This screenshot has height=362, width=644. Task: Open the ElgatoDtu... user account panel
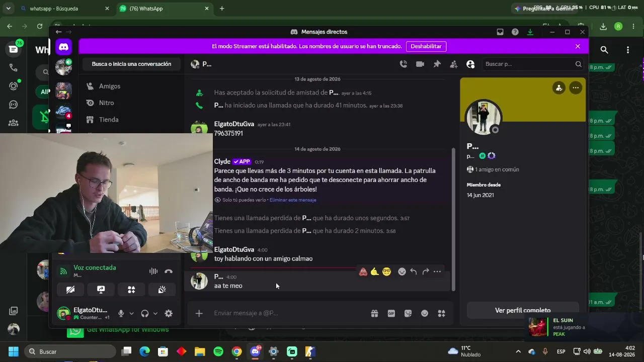coord(83,314)
